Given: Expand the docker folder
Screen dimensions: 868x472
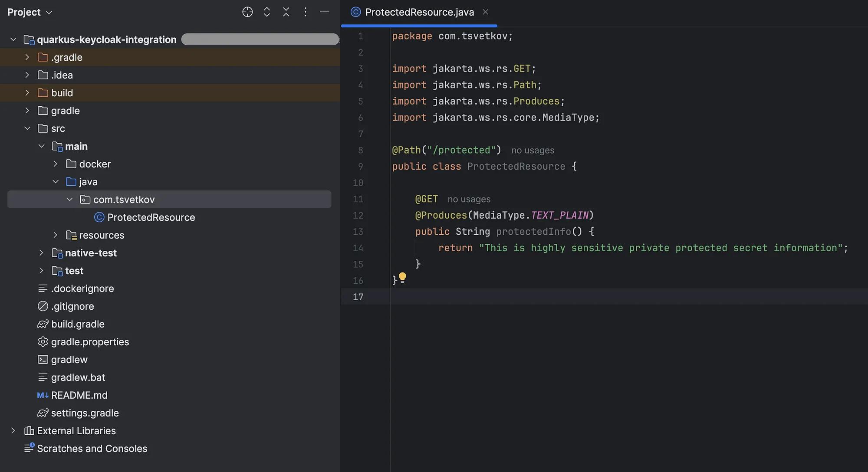Looking at the screenshot, I should pos(56,164).
